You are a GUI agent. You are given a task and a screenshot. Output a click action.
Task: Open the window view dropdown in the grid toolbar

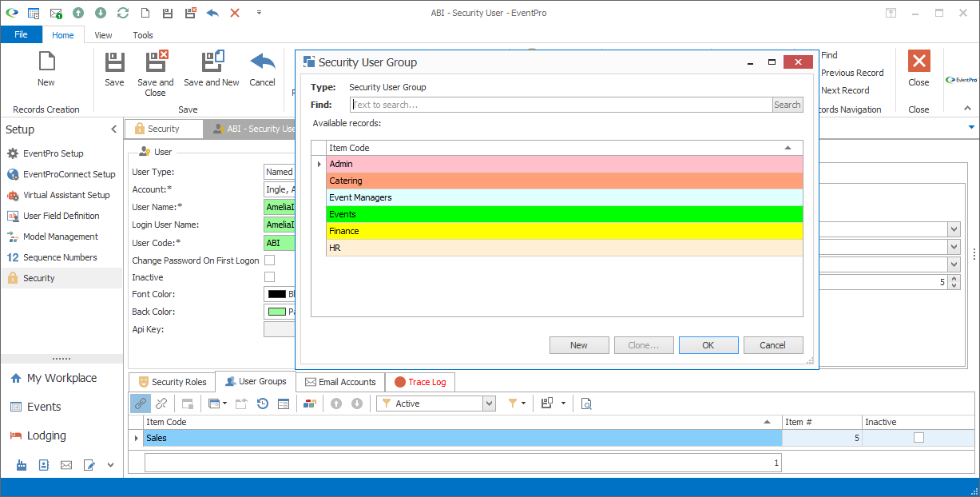point(224,404)
